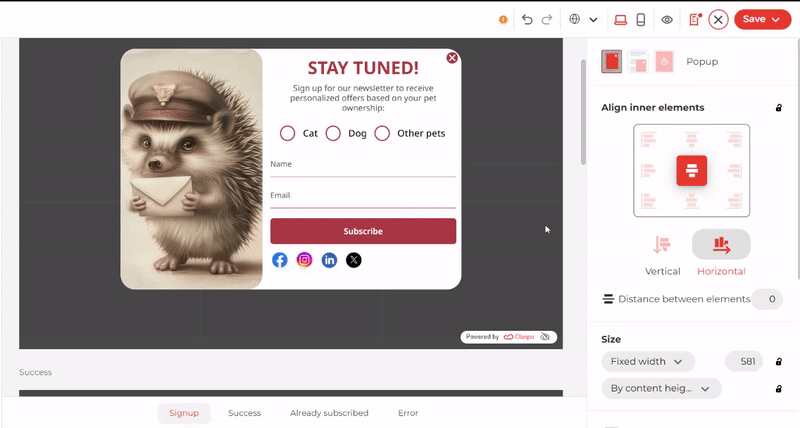Switch to the Success tab
This screenshot has width=800, height=428.
[x=244, y=413]
